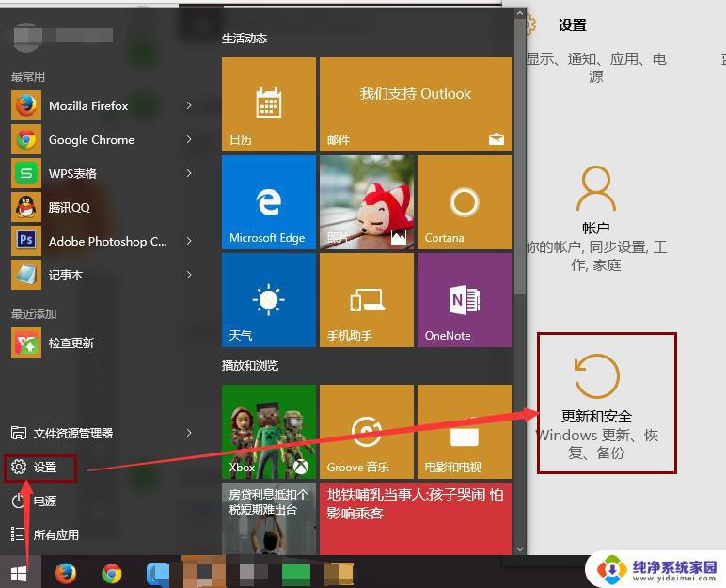Launch Adobe Photoshop from the start menu list

click(x=102, y=241)
